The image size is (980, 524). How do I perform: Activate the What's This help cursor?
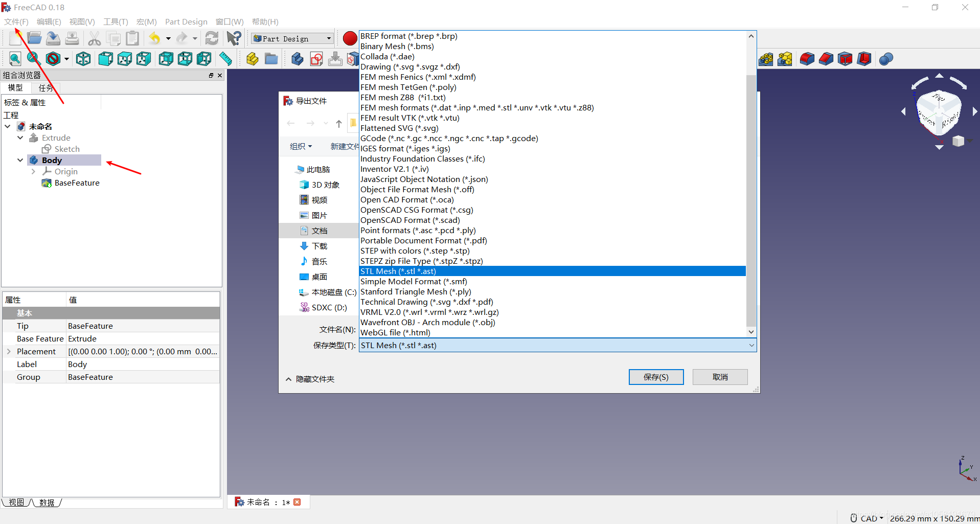234,38
